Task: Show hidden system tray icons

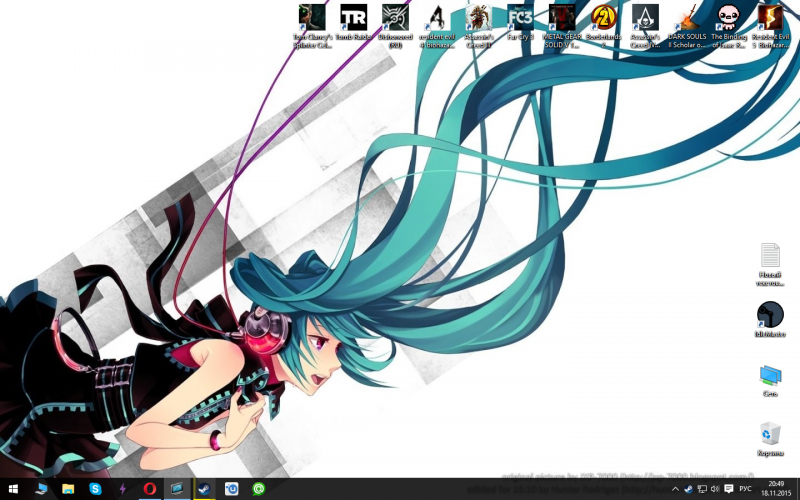Action: point(675,489)
